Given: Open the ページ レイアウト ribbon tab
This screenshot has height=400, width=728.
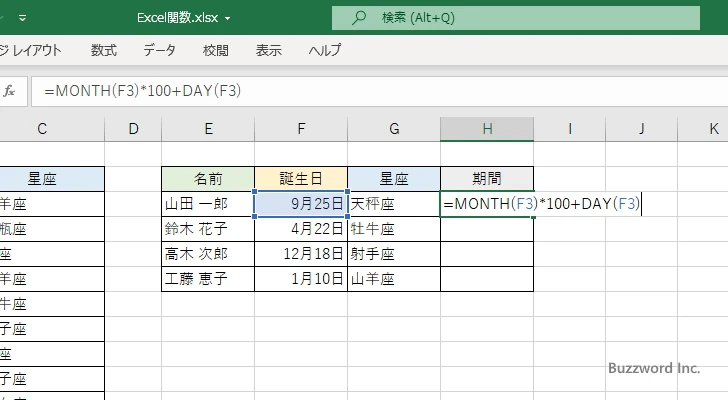Looking at the screenshot, I should tap(31, 50).
